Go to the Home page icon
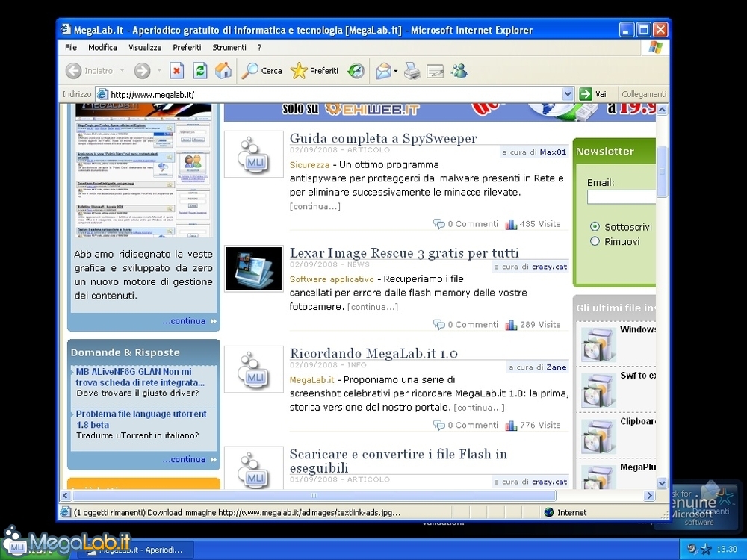This screenshot has height=560, width=747. (223, 71)
